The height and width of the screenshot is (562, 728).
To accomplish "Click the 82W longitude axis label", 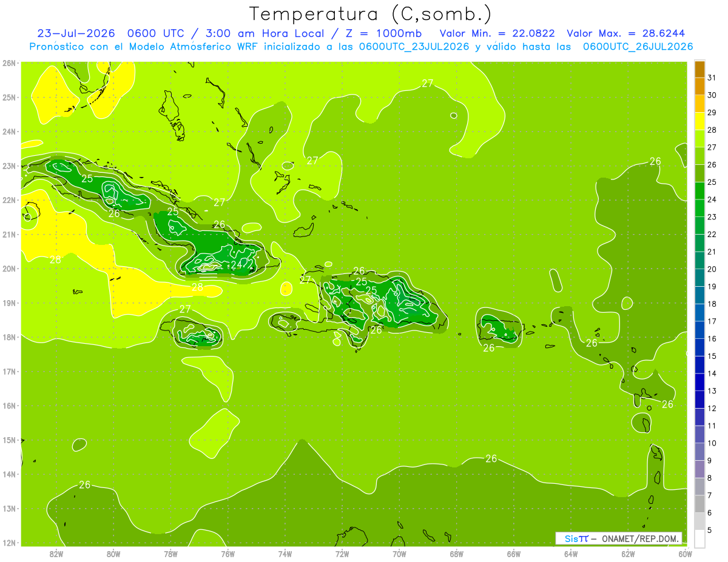I will [56, 554].
